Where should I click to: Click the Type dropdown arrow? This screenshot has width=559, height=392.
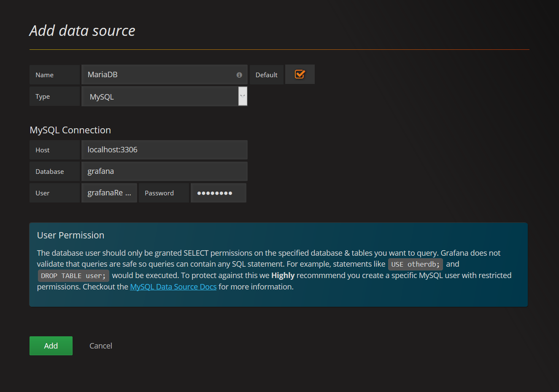pyautogui.click(x=243, y=96)
